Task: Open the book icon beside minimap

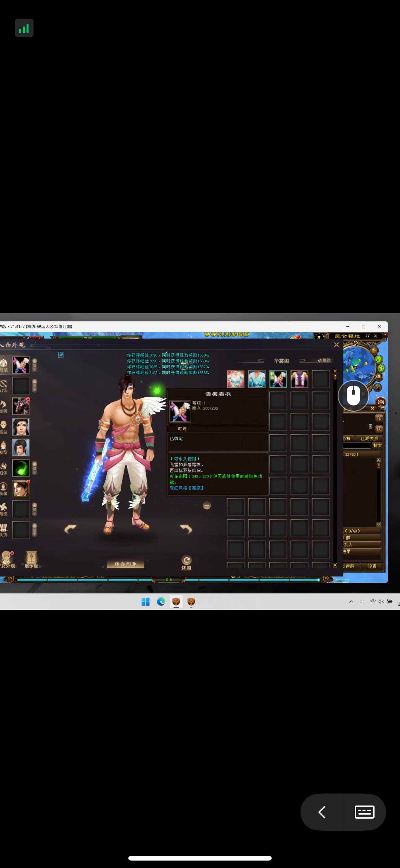Action: (x=379, y=378)
